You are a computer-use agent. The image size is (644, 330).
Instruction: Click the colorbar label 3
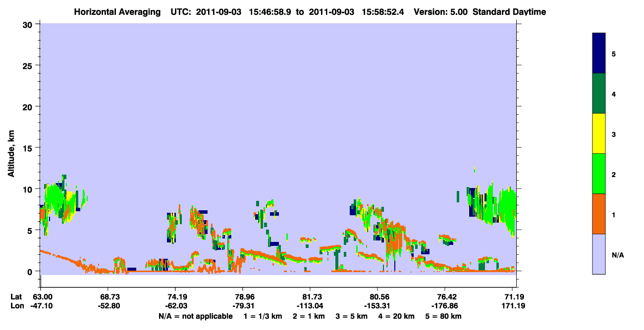click(614, 134)
